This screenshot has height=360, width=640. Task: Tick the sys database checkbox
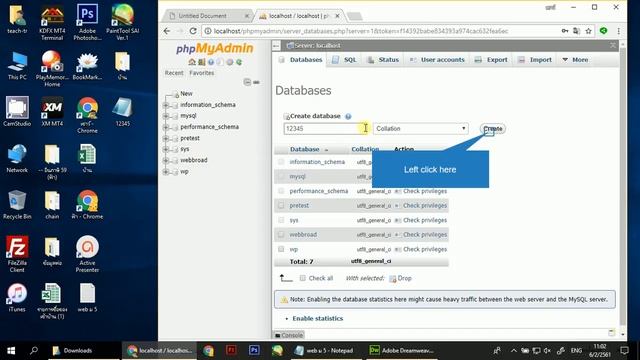point(281,220)
